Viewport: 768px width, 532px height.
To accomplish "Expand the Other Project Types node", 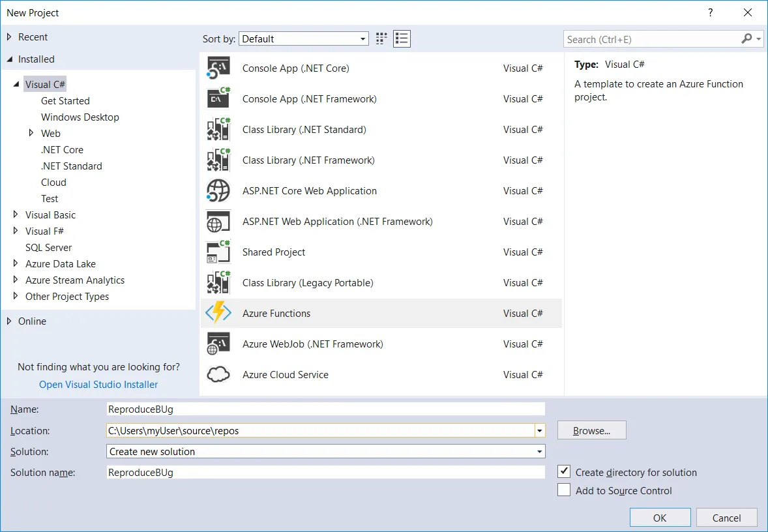I will tap(15, 296).
